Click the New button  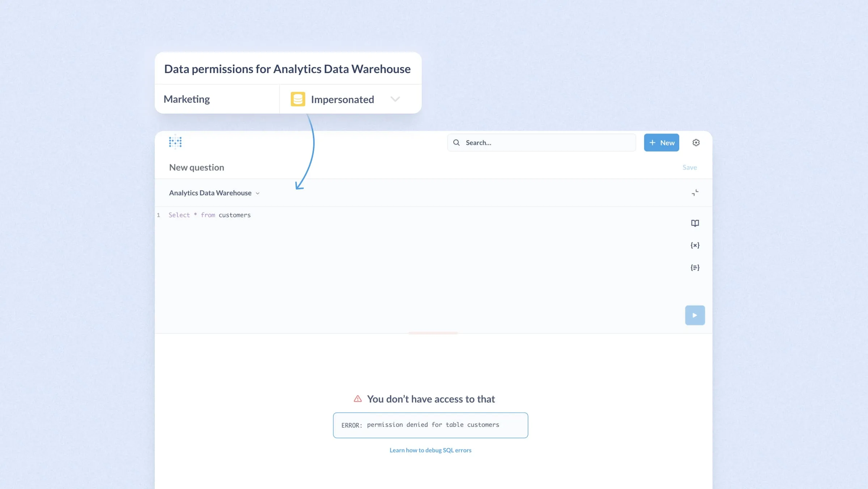point(661,143)
